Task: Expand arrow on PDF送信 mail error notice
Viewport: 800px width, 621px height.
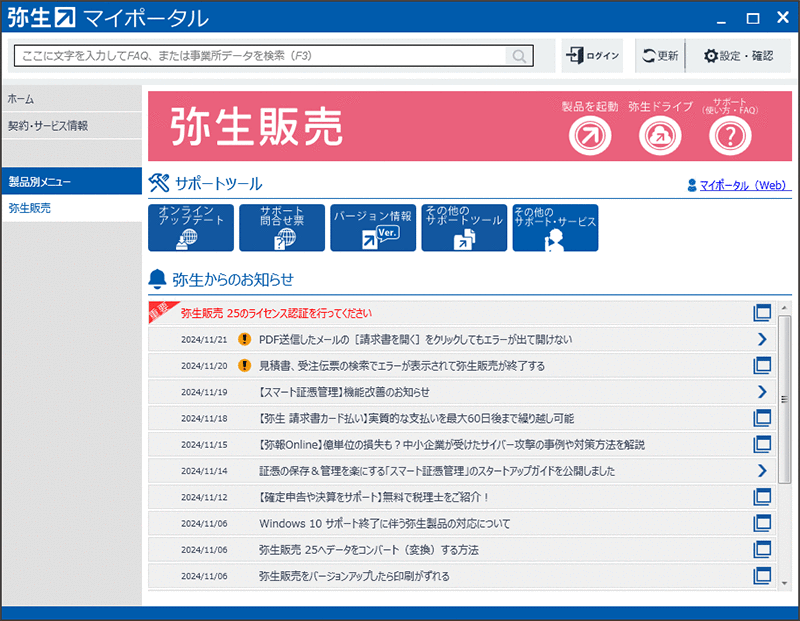Action: (762, 339)
